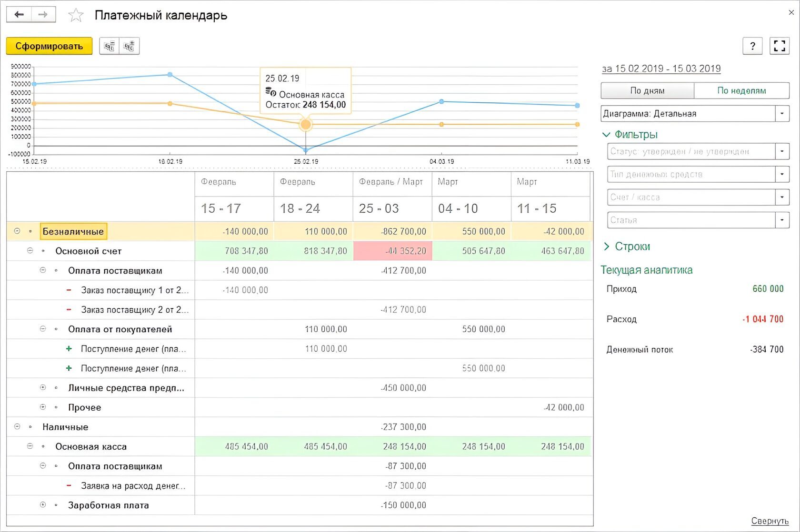Image resolution: width=800 pixels, height=532 pixels.
Task: Click the collapse all groups toolbar icon
Action: [x=110, y=46]
